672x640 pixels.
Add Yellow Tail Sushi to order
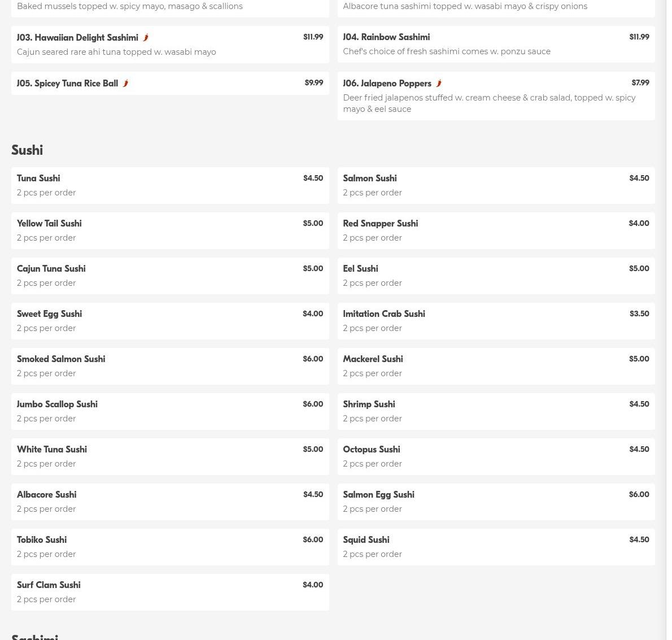point(169,230)
